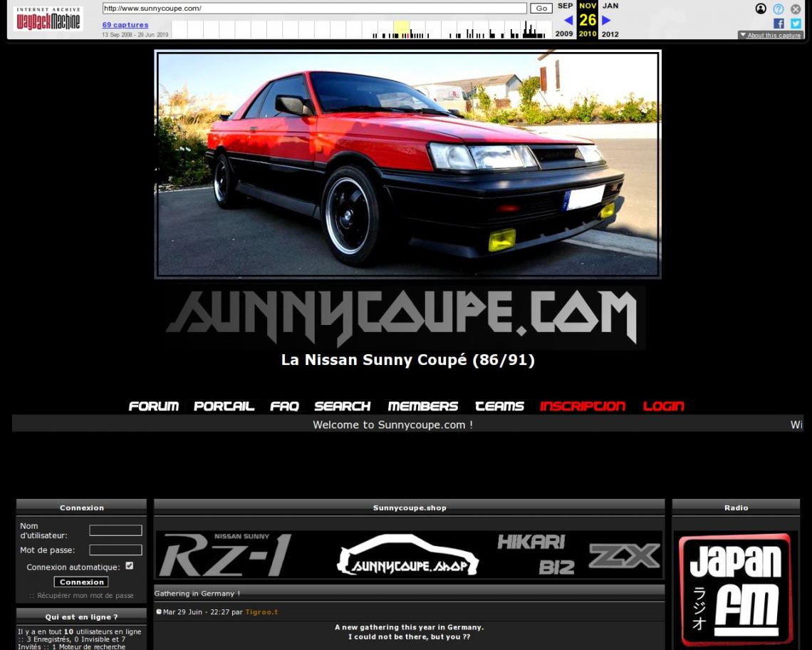812x650 pixels.
Task: Click the Mot de passe field
Action: [115, 550]
